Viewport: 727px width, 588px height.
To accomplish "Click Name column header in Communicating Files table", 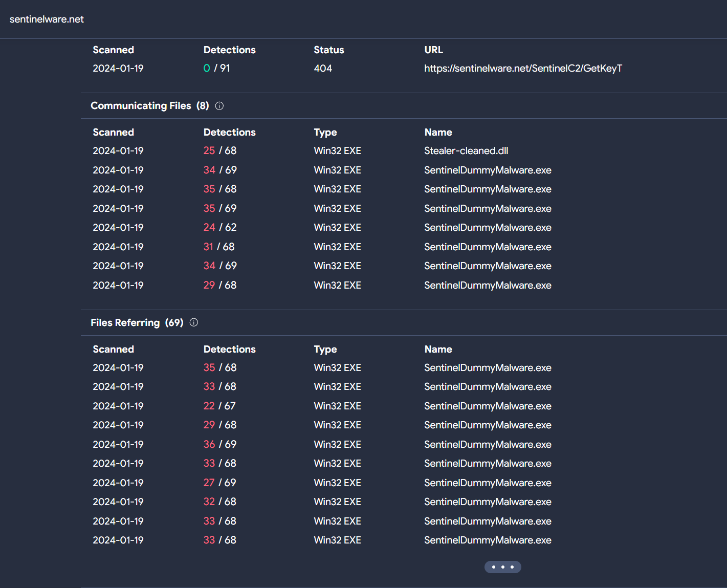I will [x=438, y=133].
